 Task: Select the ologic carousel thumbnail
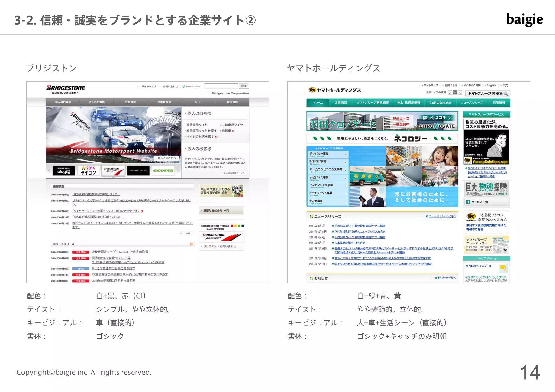(64, 171)
